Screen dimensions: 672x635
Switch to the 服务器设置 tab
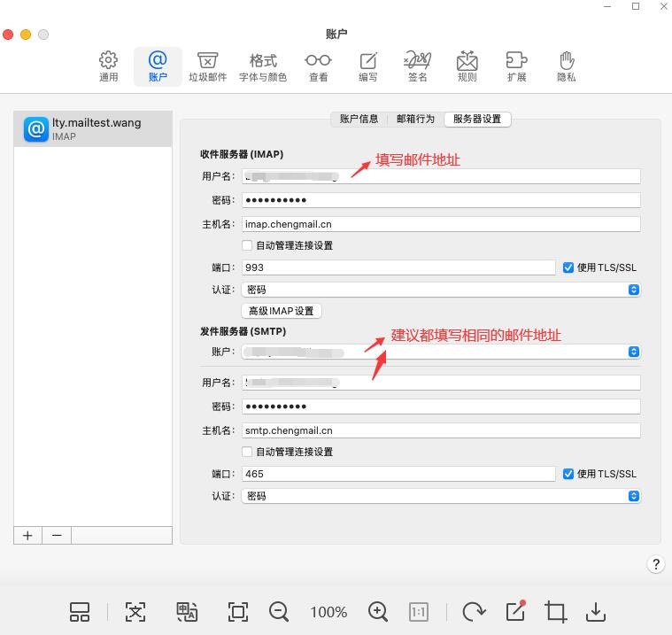[477, 119]
